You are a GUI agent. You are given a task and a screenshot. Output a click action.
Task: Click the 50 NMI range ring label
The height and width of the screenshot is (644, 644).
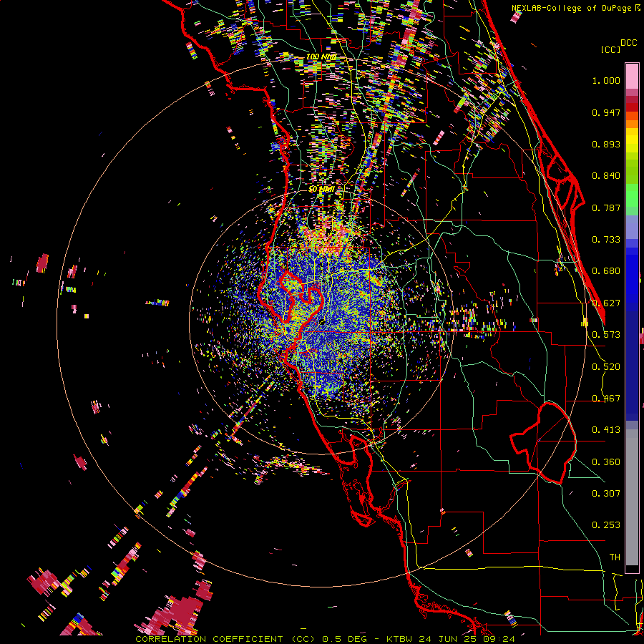tap(321, 190)
